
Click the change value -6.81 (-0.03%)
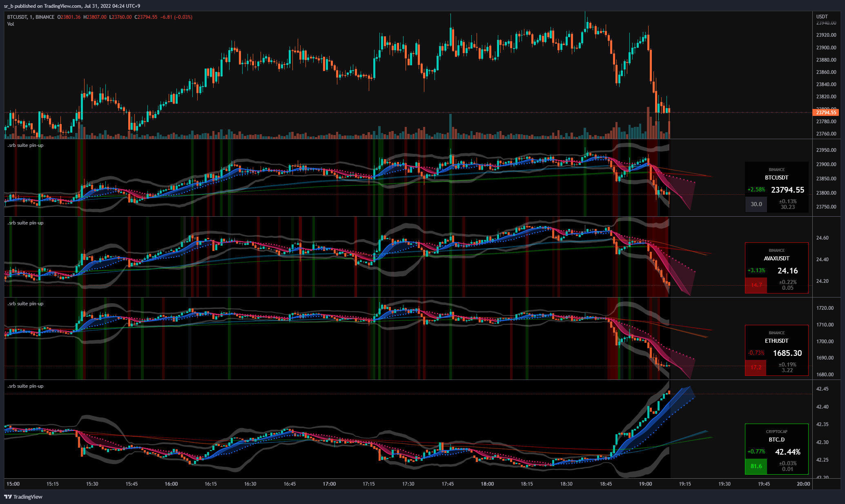click(176, 17)
